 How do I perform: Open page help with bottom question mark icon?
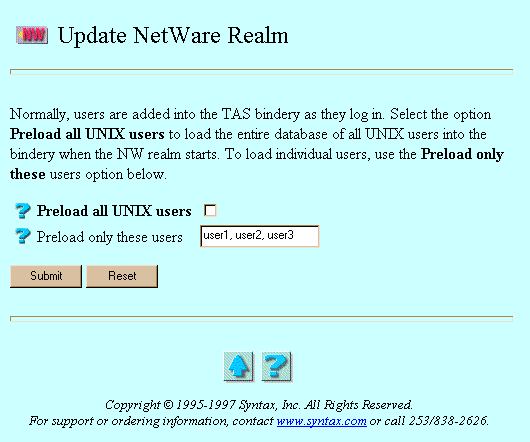pos(277,367)
